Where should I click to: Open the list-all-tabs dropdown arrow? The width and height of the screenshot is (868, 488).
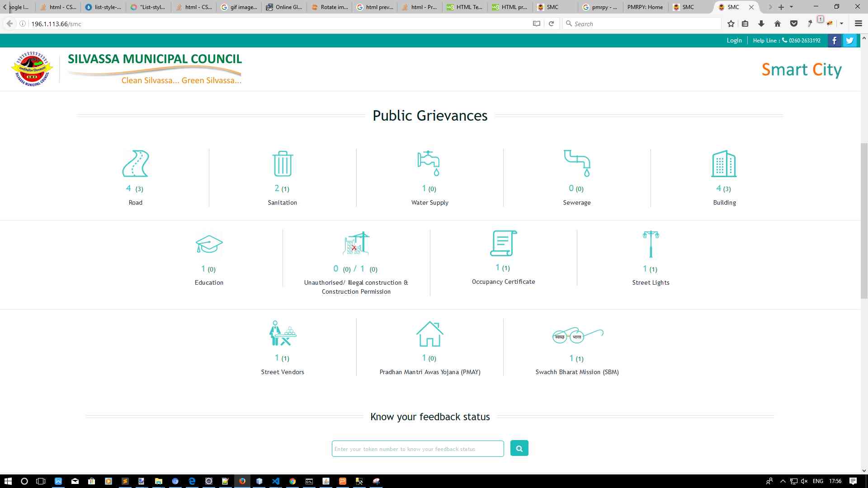pos(791,7)
